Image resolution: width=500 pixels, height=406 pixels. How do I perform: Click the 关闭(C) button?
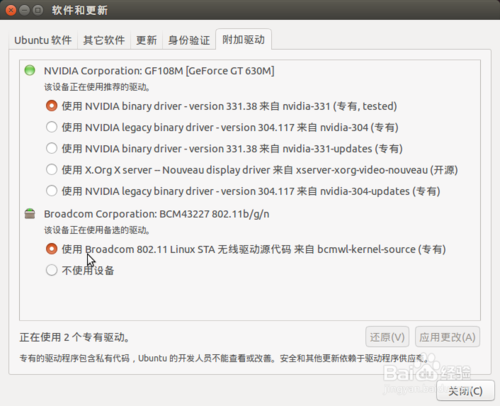(465, 391)
